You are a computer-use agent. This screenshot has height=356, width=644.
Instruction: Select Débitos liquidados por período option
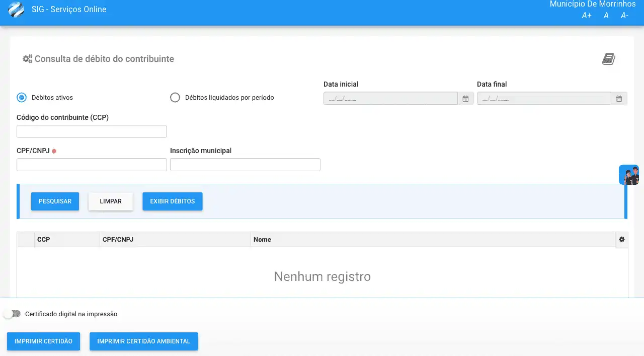175,98
